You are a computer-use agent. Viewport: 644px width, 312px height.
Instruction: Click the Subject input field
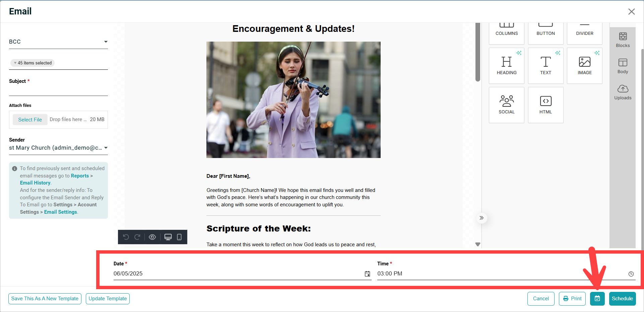tap(58, 91)
